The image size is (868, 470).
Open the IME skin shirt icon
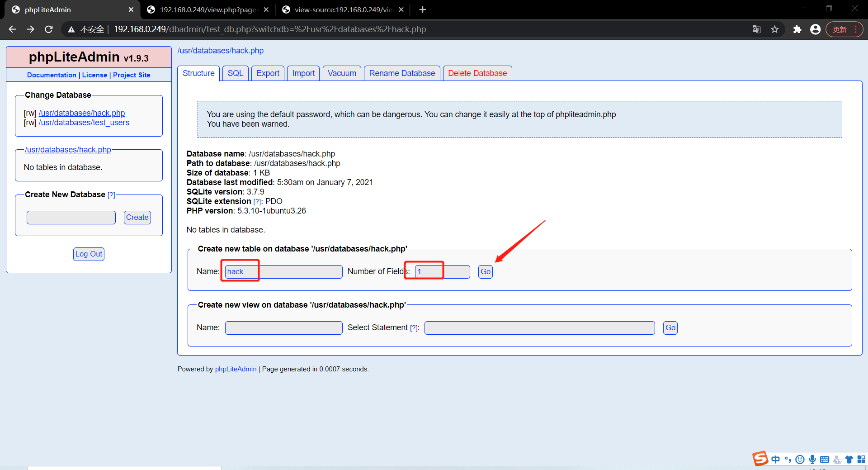(849, 460)
